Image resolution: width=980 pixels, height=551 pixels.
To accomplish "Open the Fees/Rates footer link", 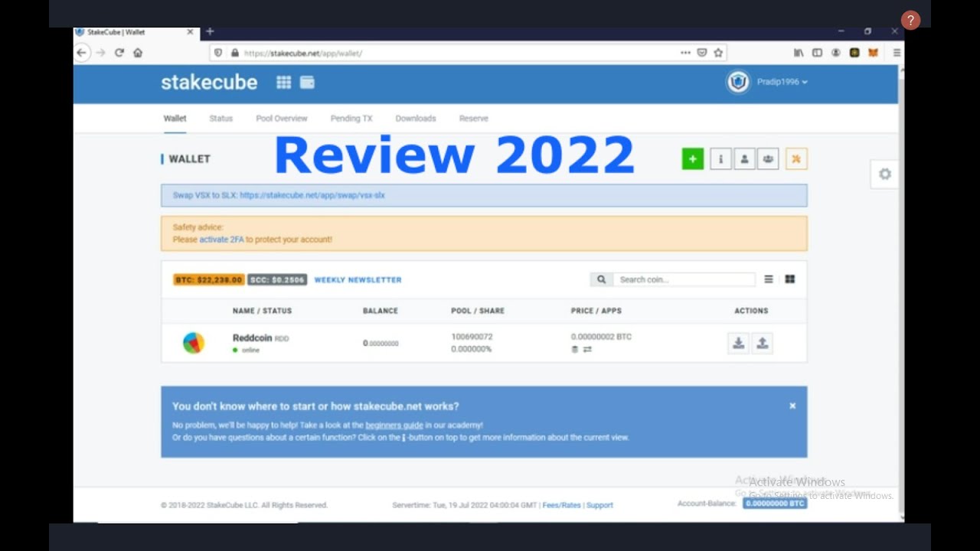I will point(561,505).
